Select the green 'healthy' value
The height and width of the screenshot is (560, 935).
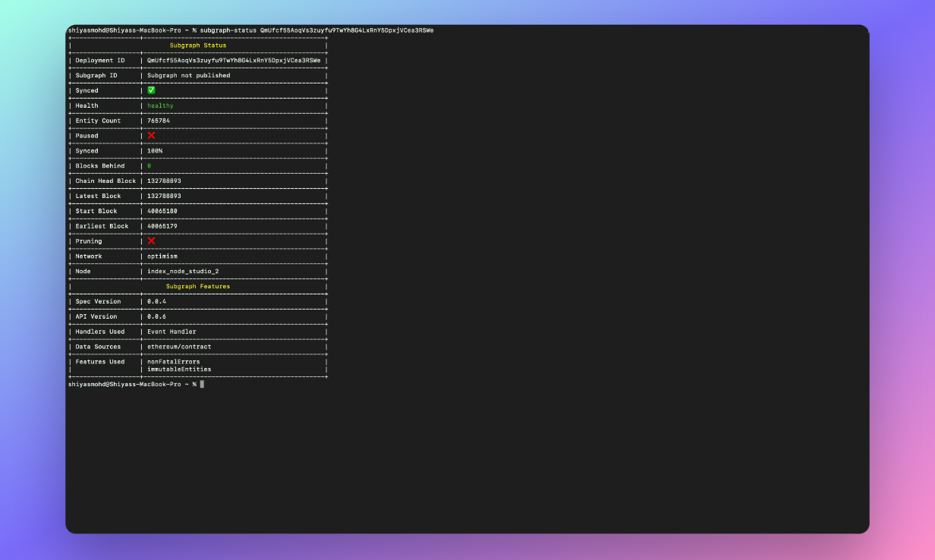point(160,105)
